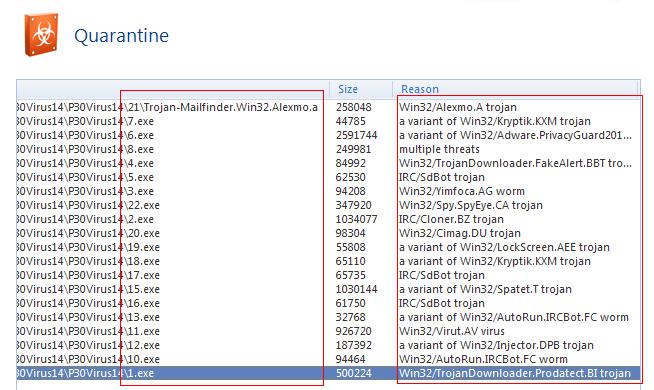Viewport: 654px width, 390px height.
Task: Click the multiple threats reason
Action: [x=439, y=149]
